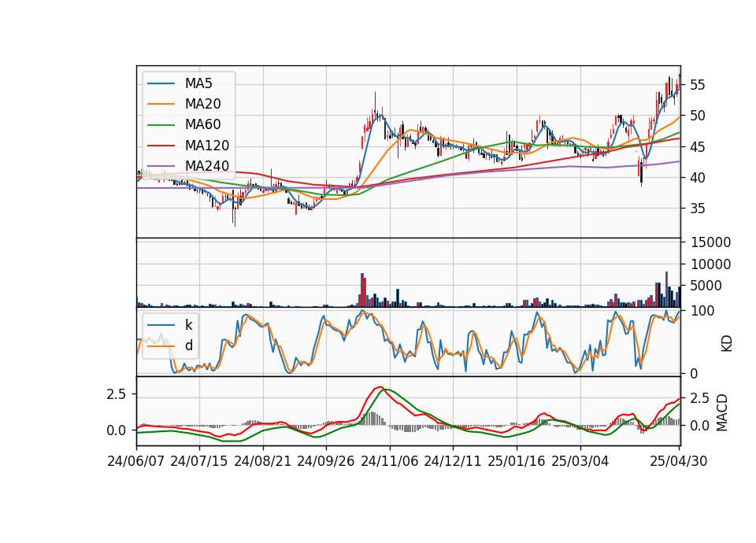The image size is (756, 543).
Task: Click the 24/07/15 date label
Action: 198,461
